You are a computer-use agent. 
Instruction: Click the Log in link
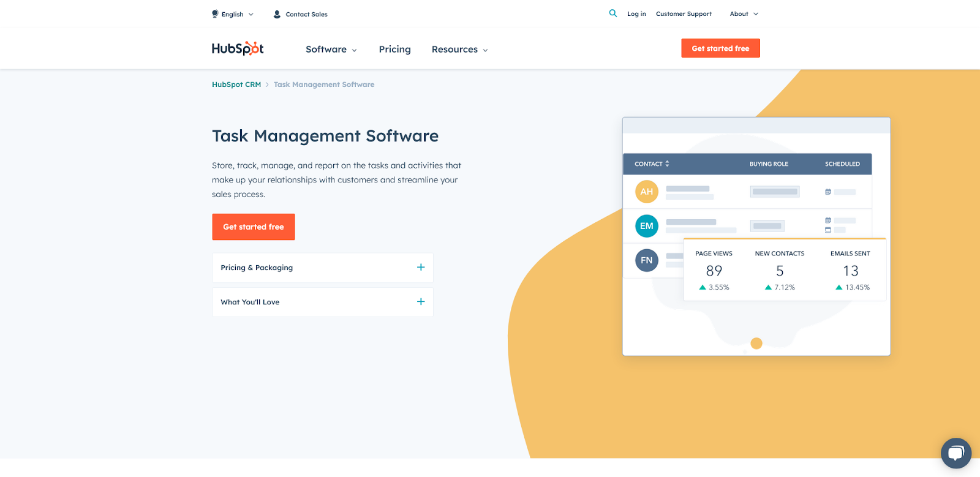coord(636,14)
